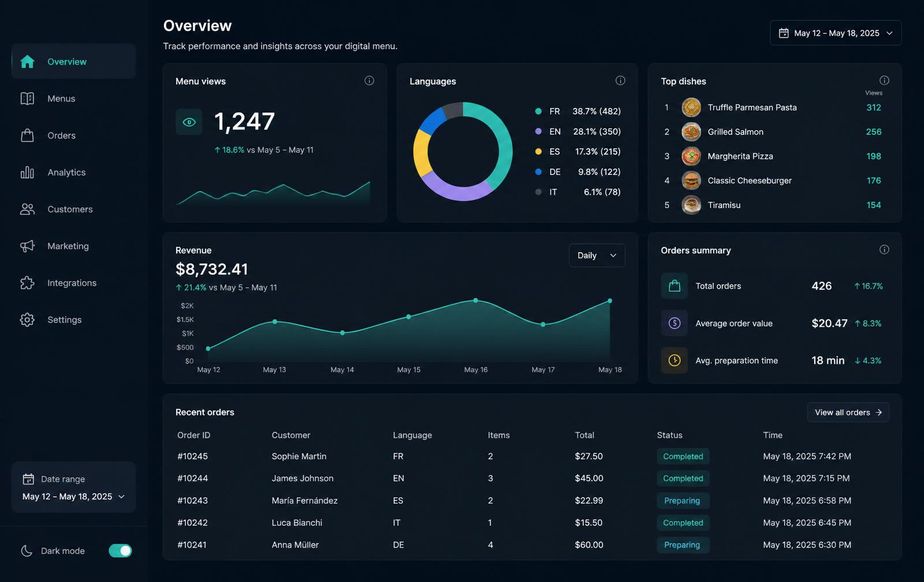This screenshot has height=582, width=924.
Task: Go to Settings in the sidebar
Action: [x=73, y=320]
